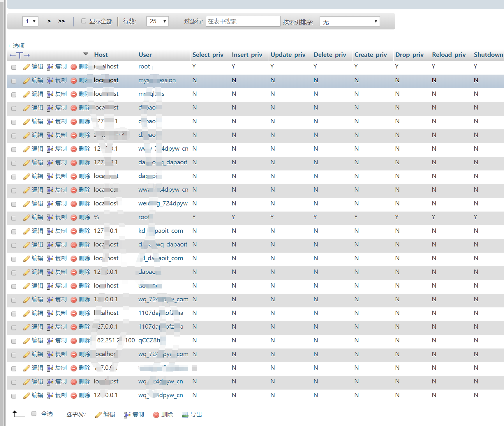Image resolution: width=504 pixels, height=426 pixels.
Task: Go to the last page with >> button
Action: pos(61,21)
